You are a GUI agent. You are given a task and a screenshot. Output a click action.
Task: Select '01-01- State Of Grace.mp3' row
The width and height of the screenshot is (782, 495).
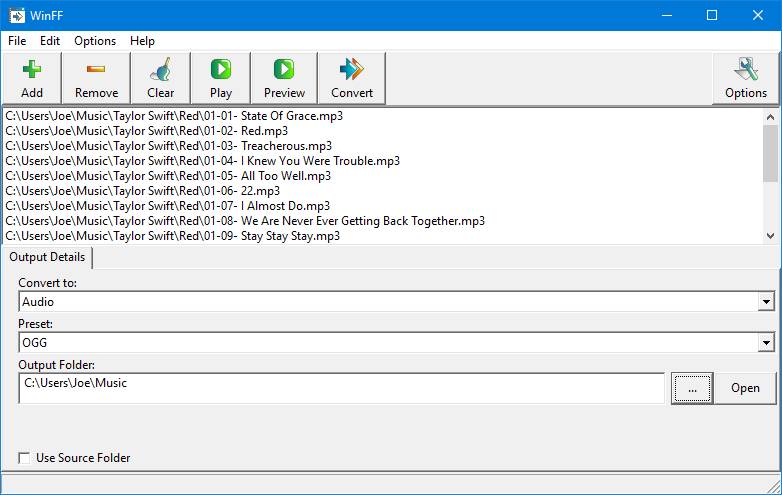tap(383, 116)
